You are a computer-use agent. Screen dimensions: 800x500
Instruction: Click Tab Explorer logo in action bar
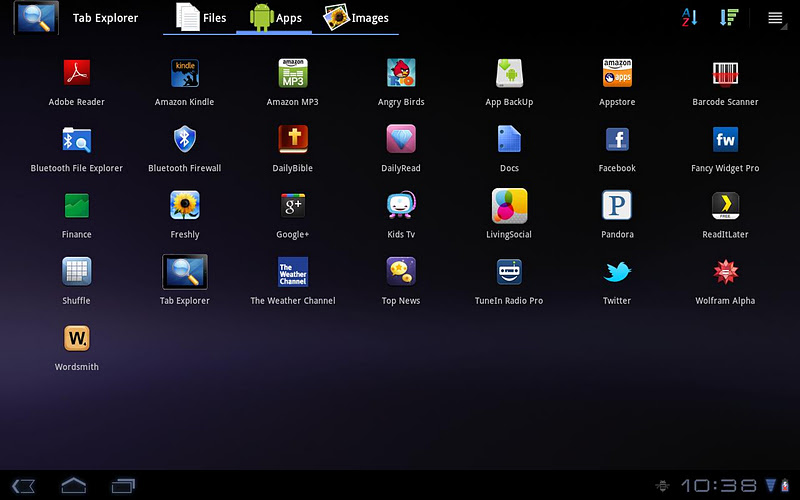(x=36, y=18)
